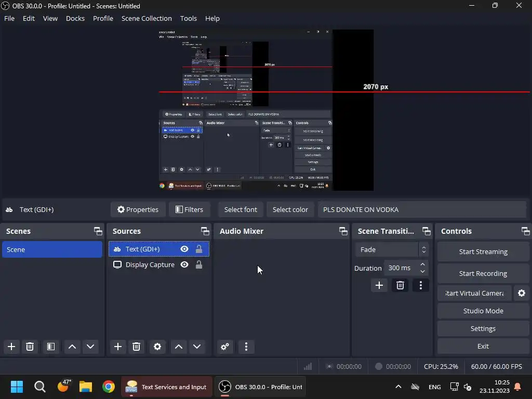Open Windows taskbar search

tap(39, 387)
